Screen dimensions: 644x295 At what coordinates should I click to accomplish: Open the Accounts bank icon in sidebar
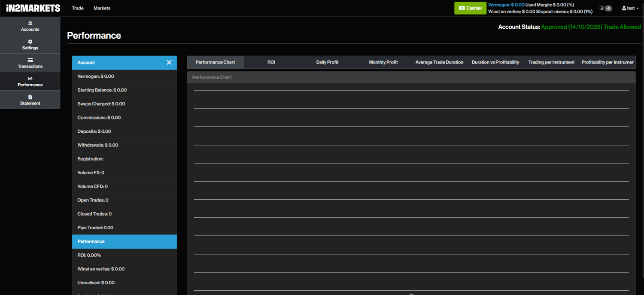click(x=30, y=23)
